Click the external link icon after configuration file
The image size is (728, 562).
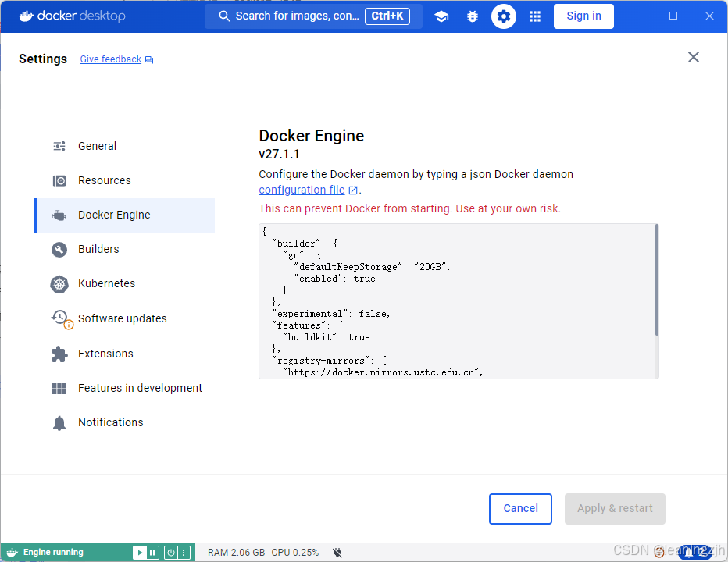(x=353, y=190)
